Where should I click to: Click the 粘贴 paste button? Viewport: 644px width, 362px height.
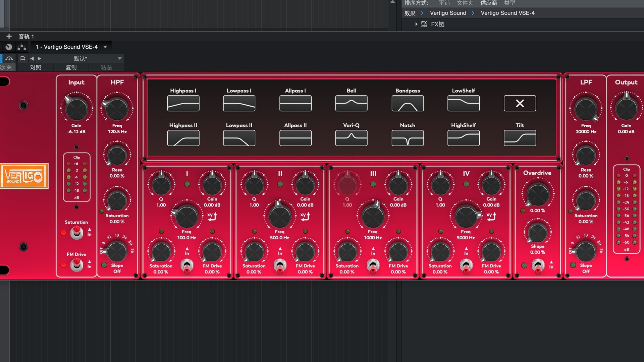click(106, 67)
